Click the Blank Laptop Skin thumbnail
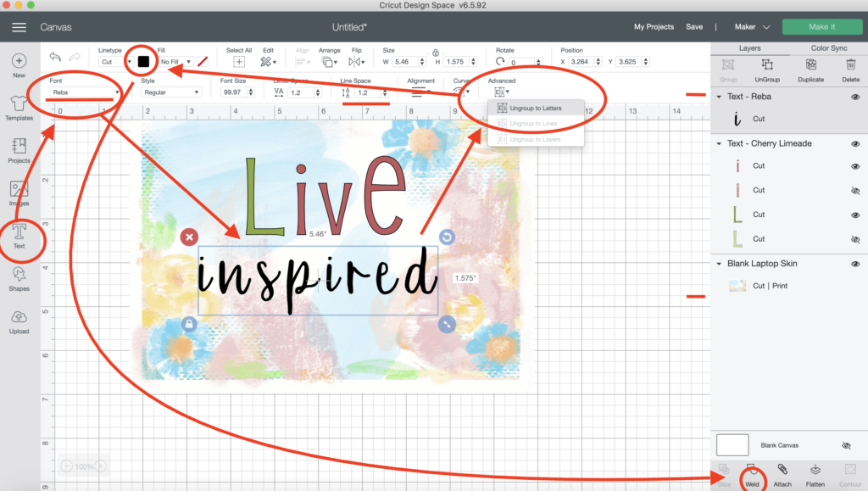 click(x=737, y=286)
